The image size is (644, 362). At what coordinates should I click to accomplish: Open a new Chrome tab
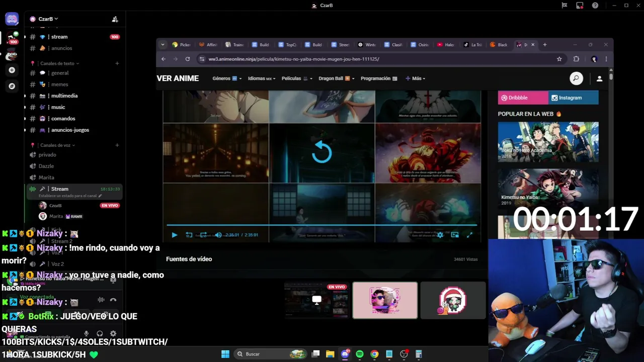point(544,45)
